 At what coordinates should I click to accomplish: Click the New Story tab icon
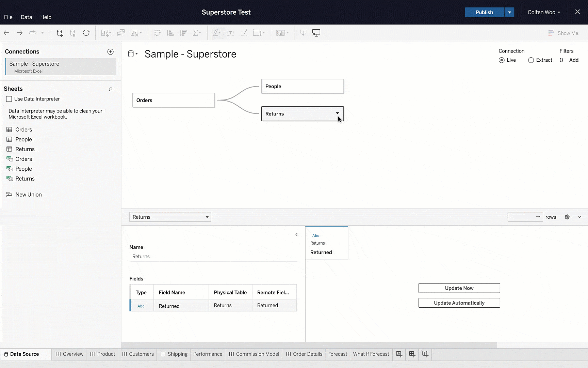click(x=425, y=354)
